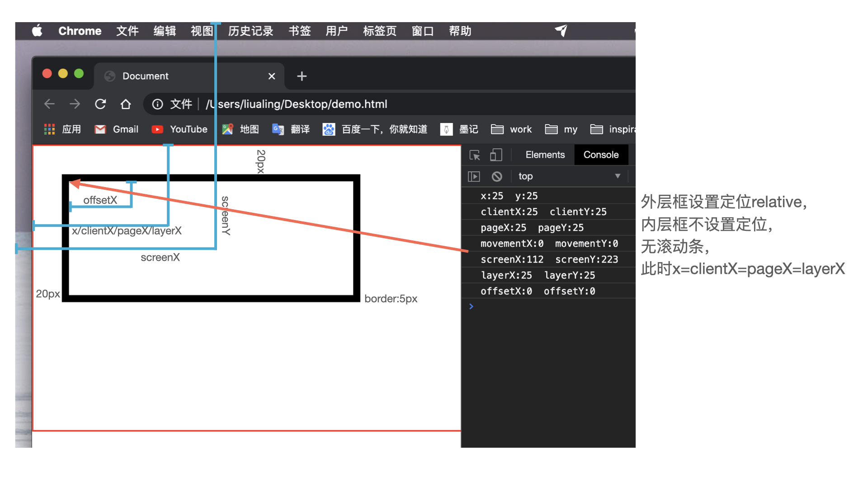Switch to the Elements tab in DevTools
The height and width of the screenshot is (488, 868).
(x=545, y=155)
